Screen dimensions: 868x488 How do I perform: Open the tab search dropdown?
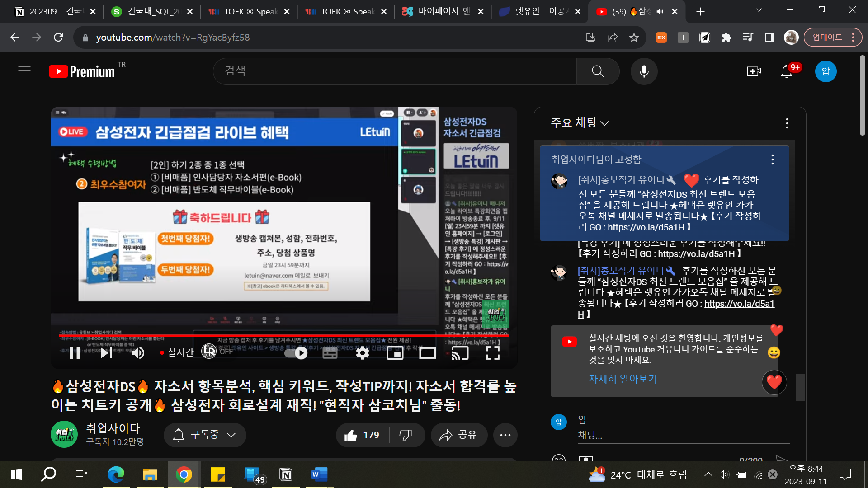click(x=759, y=10)
